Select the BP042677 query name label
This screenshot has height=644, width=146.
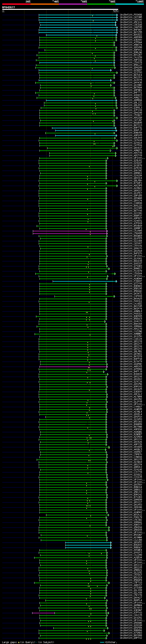[8, 8]
